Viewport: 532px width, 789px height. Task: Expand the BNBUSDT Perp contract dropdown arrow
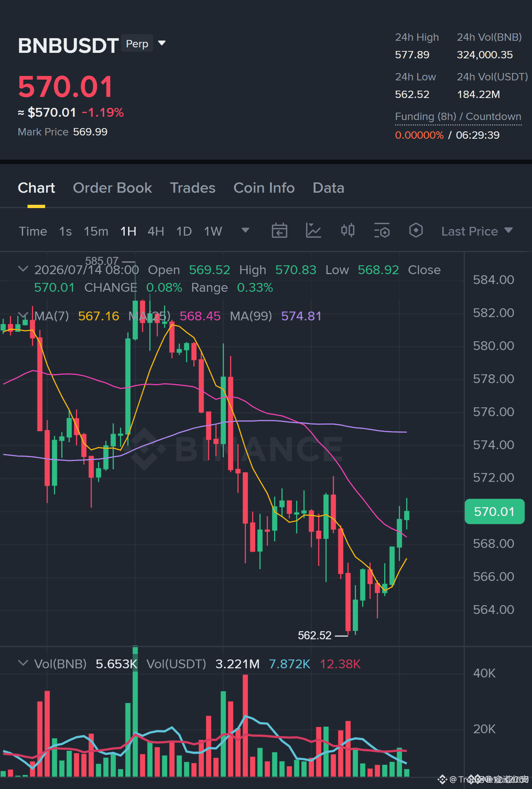pyautogui.click(x=161, y=43)
